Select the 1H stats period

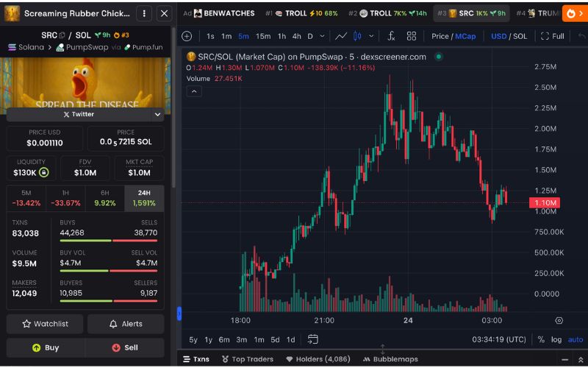click(x=65, y=198)
